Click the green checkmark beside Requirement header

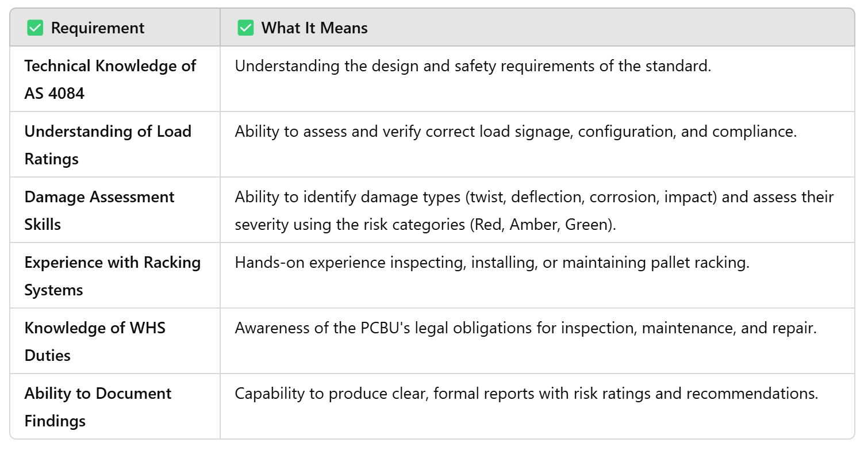point(35,28)
